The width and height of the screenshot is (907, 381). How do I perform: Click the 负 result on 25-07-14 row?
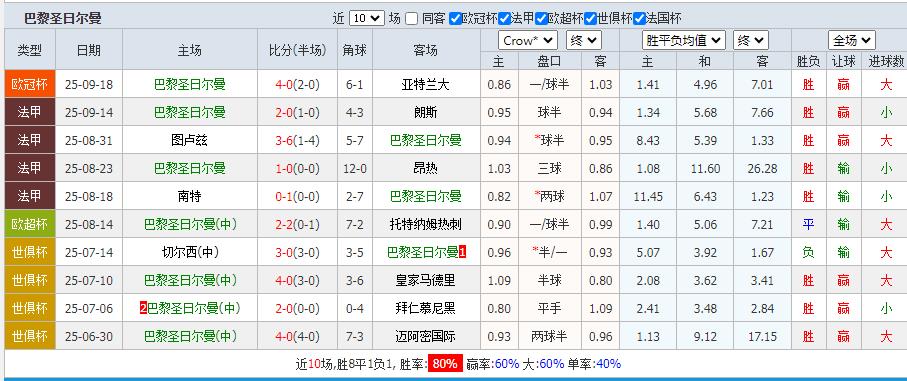tap(808, 252)
